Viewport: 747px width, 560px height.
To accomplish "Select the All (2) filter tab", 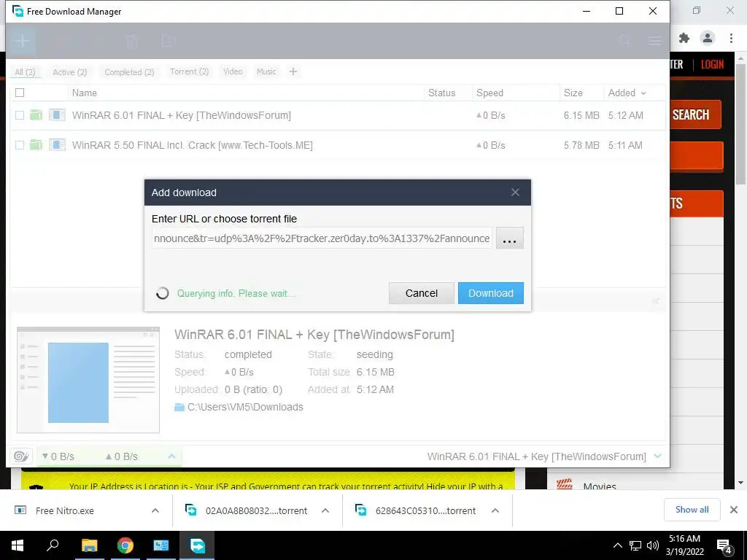I will [25, 72].
